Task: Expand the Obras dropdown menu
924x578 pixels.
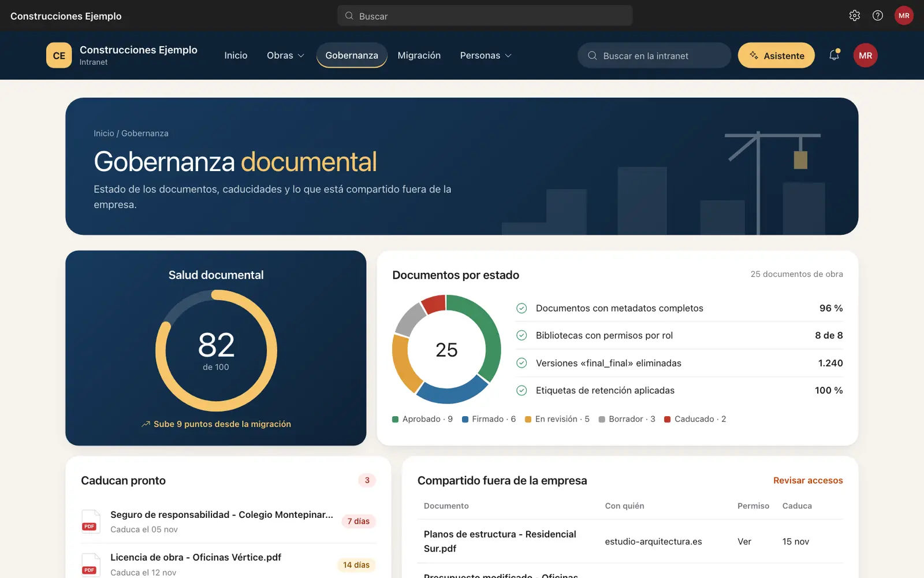Action: [285, 55]
